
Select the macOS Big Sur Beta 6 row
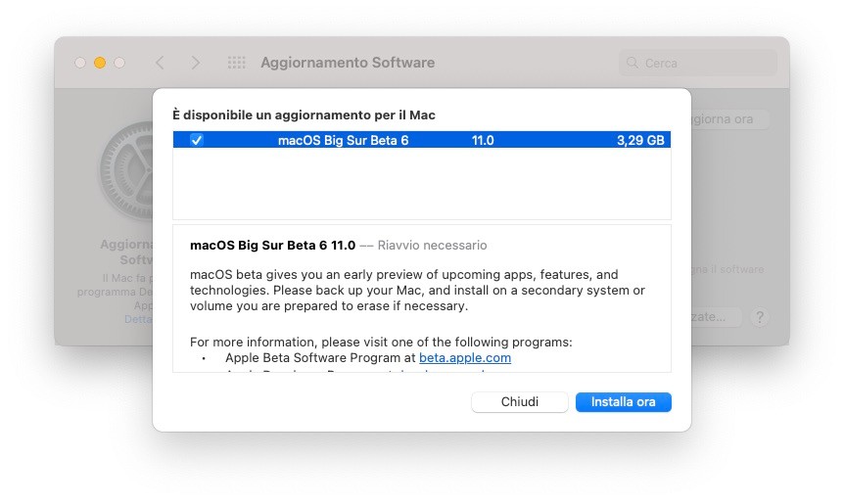coord(343,140)
